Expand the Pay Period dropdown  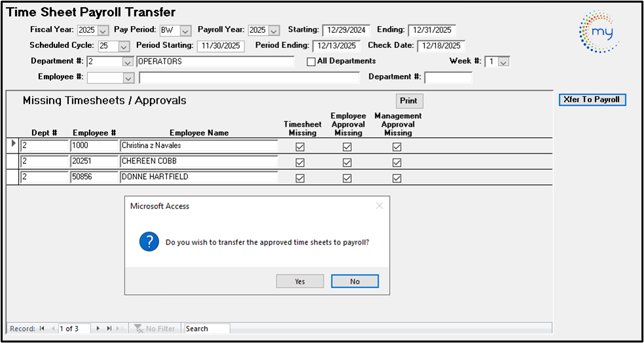[185, 30]
